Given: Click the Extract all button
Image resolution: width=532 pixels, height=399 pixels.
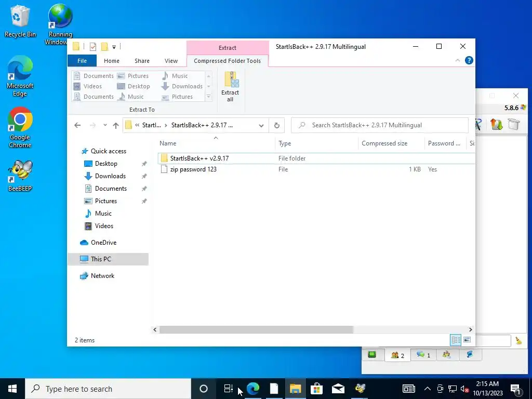Looking at the screenshot, I should point(230,87).
